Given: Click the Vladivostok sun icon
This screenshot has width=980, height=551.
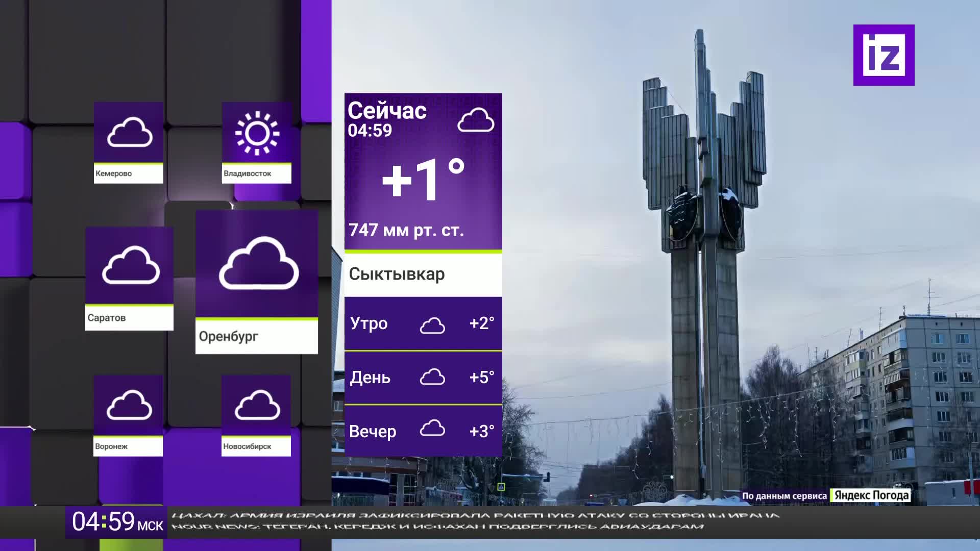Looking at the screenshot, I should click(257, 133).
